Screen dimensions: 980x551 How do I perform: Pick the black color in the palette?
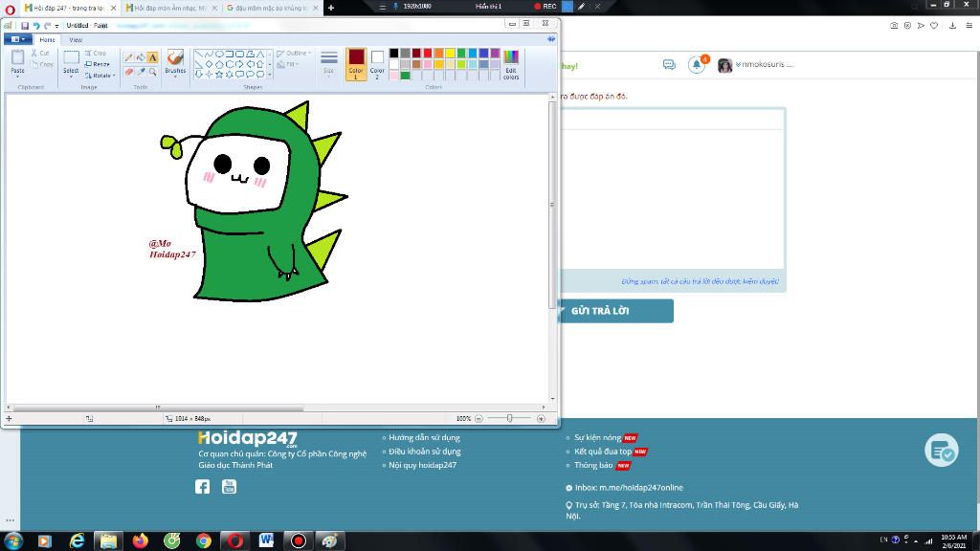393,54
